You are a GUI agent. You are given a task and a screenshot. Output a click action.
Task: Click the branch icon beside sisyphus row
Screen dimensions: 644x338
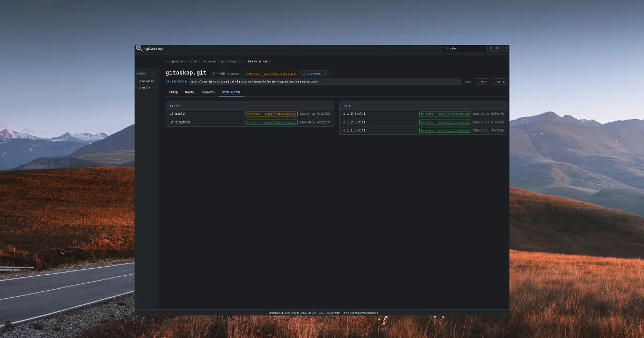tap(172, 122)
